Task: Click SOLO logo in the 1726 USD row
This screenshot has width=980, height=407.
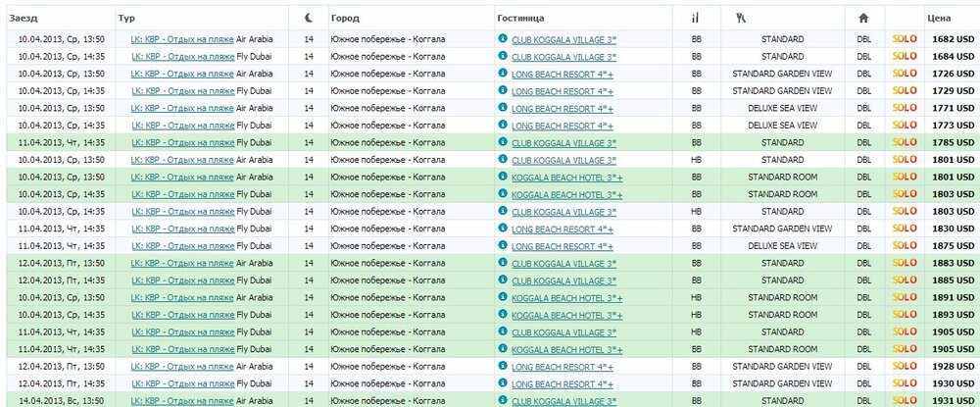Action: (905, 74)
